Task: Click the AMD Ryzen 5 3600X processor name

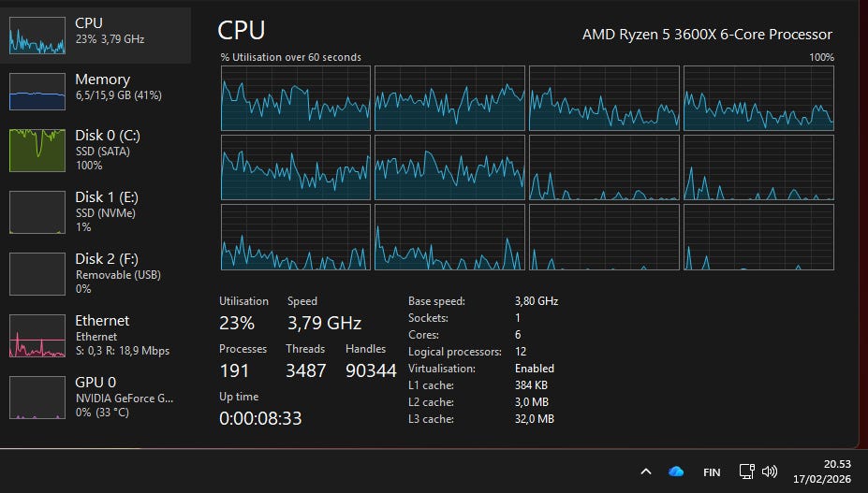Action: click(x=707, y=35)
